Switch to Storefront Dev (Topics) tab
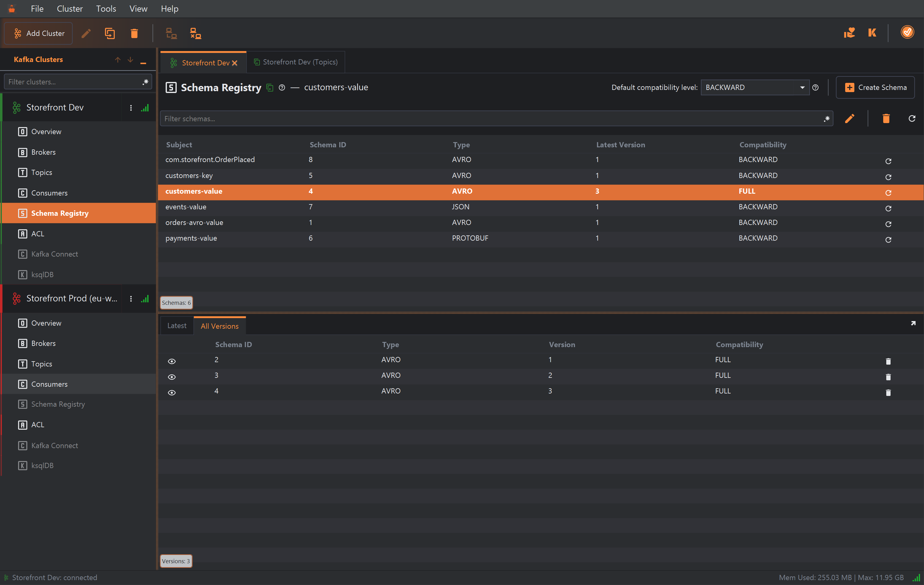 coord(296,62)
